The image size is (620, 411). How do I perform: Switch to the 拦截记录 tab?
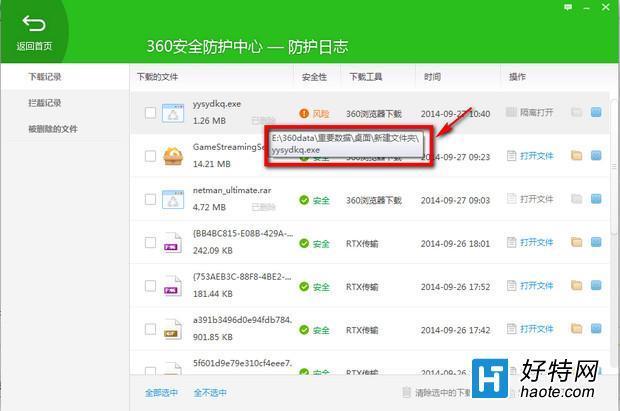(x=45, y=103)
